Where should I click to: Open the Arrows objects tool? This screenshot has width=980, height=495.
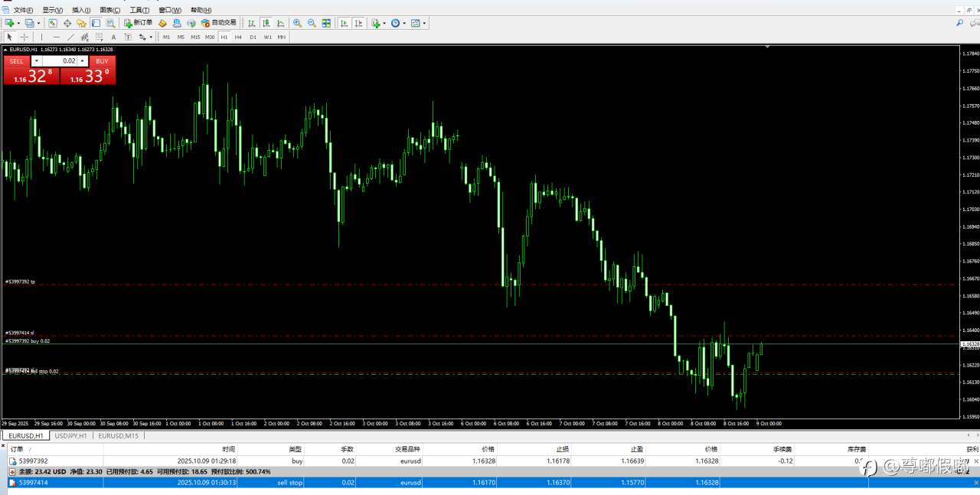142,37
